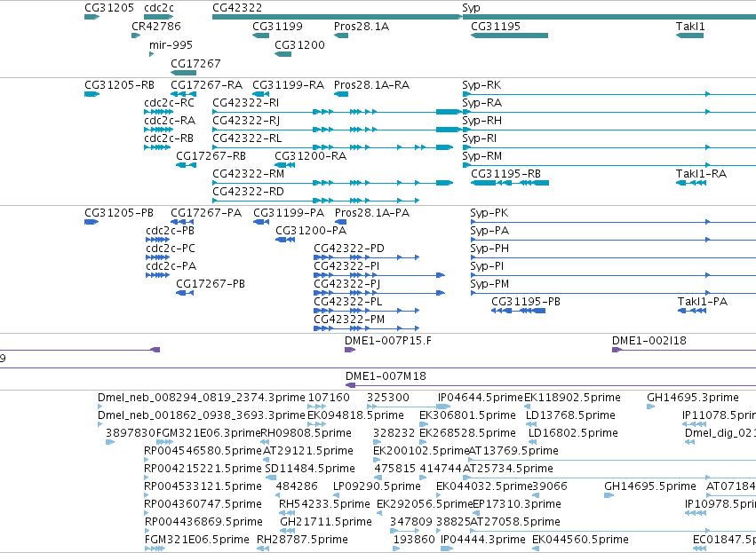
Task: Click the DME1-007P15.F clone feature
Action: (350, 350)
